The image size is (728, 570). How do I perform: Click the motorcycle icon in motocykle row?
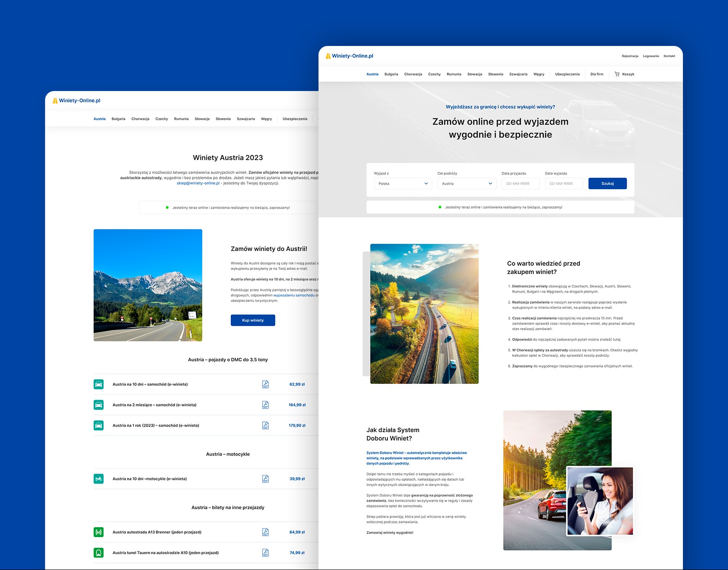pos(99,479)
